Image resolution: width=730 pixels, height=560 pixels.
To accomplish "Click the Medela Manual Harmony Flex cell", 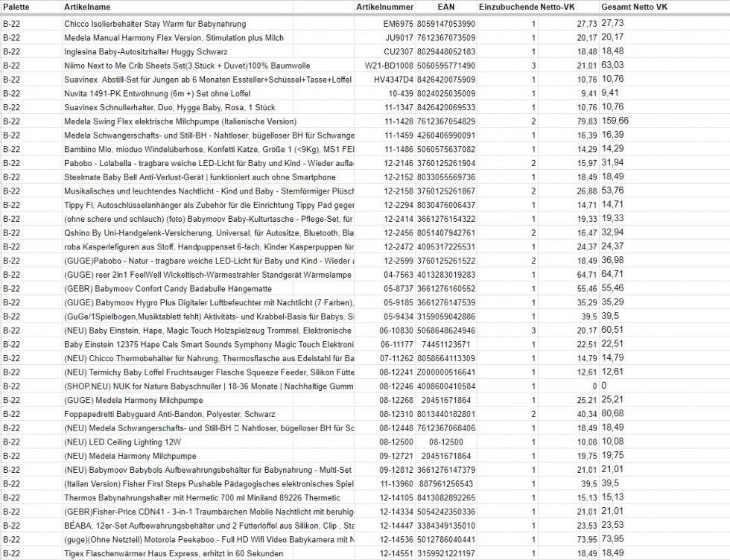I will 174,38.
